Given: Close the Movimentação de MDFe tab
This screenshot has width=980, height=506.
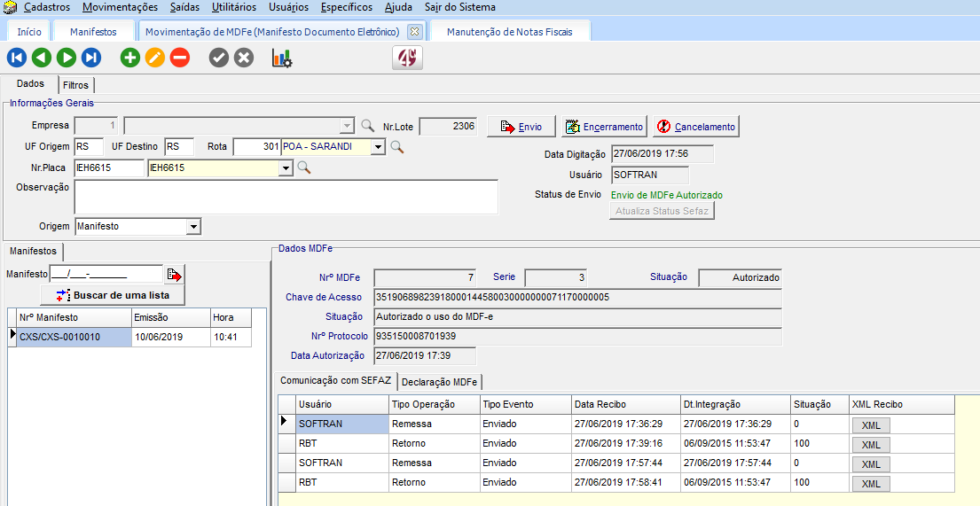Looking at the screenshot, I should [x=413, y=31].
